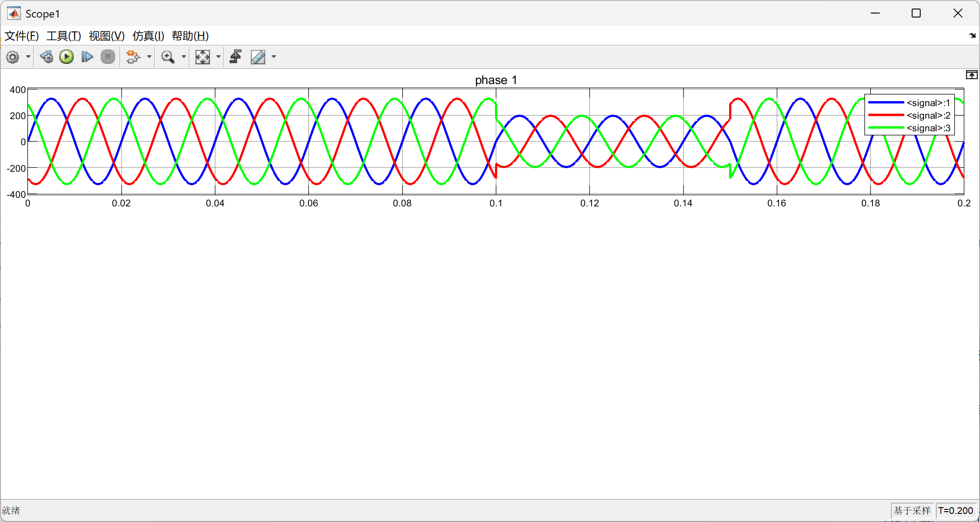Screen dimensions: 980x522
Task: Expand the Zoom tool dropdown arrow
Action: [183, 57]
